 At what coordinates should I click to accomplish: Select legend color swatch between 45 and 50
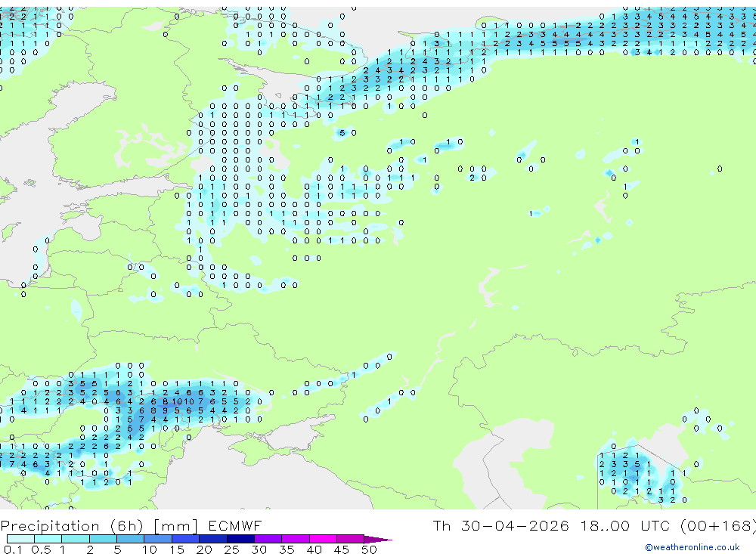pyautogui.click(x=351, y=539)
